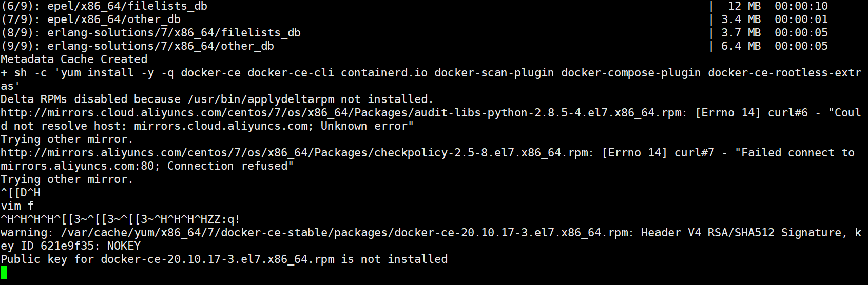This screenshot has width=868, height=285.
Task: Click the 'vim f' command text
Action: click(x=17, y=206)
